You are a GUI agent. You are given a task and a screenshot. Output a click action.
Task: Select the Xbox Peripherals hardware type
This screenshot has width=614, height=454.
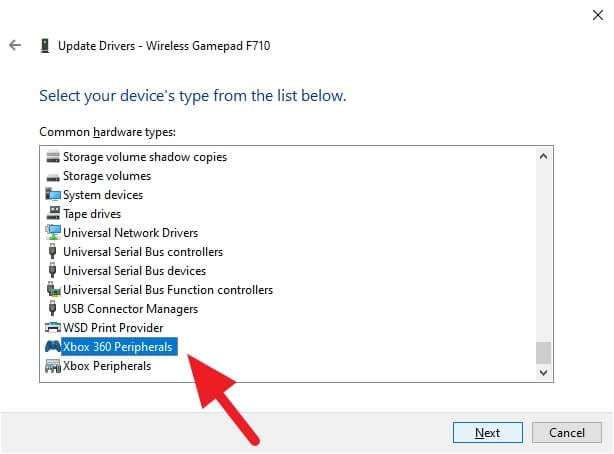[107, 366]
